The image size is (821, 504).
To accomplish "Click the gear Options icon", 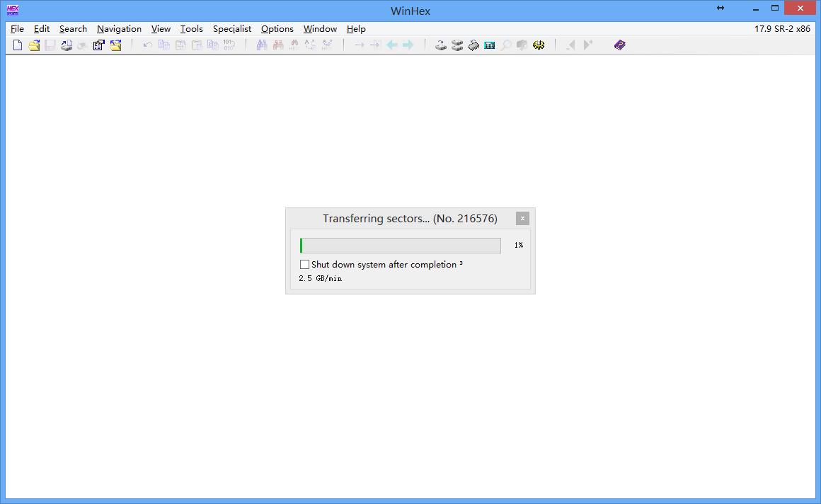I will 539,45.
